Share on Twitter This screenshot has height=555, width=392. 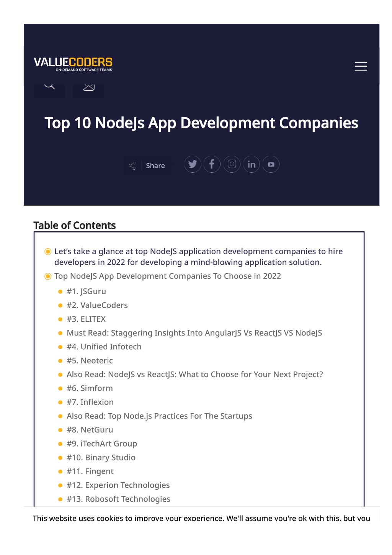(193, 164)
